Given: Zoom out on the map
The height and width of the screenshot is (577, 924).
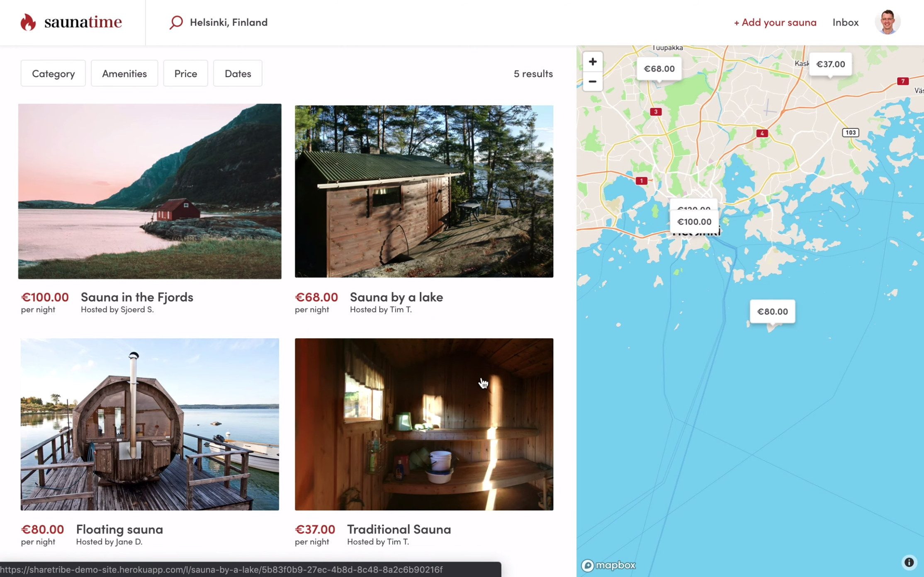Looking at the screenshot, I should click(x=592, y=82).
